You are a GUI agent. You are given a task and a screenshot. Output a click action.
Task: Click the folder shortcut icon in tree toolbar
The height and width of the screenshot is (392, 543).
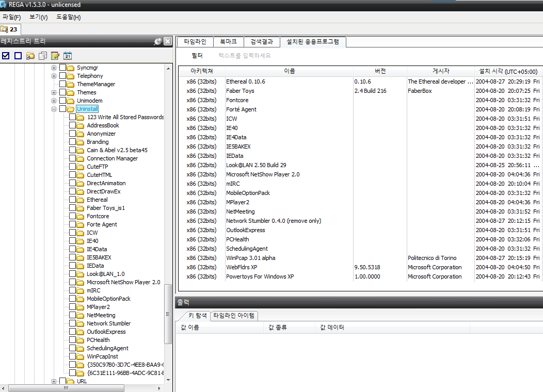pyautogui.click(x=30, y=56)
